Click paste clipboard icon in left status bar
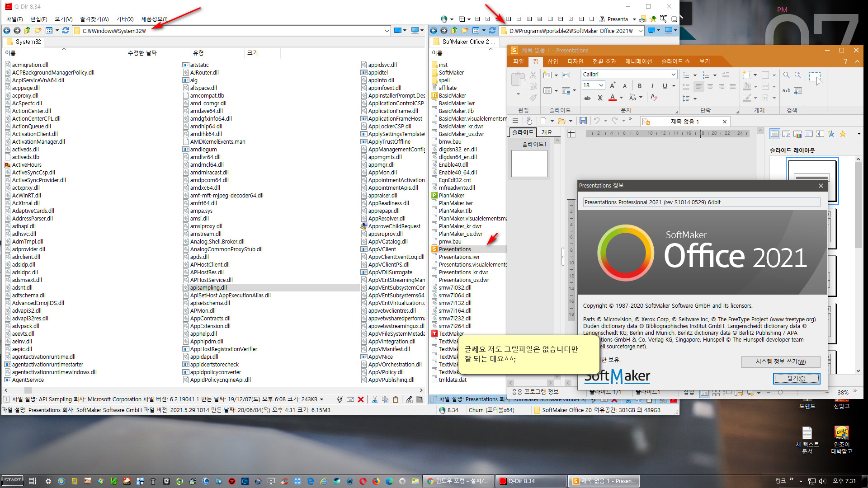 396,399
